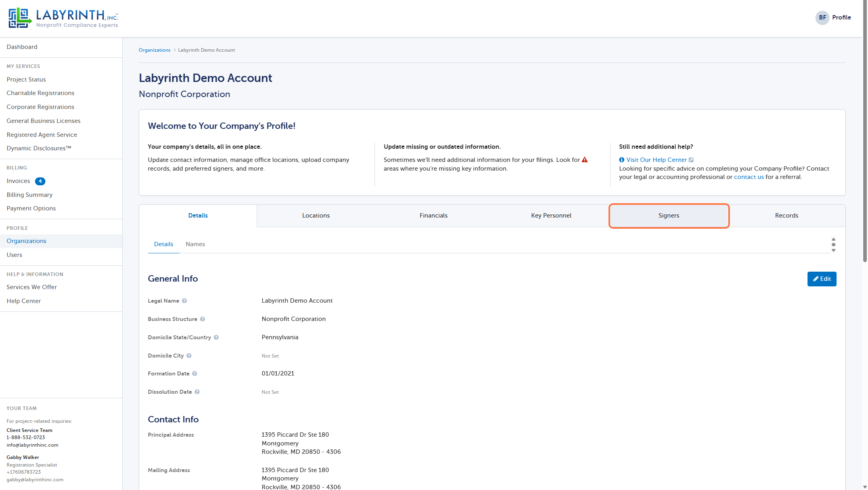Open Dashboard in the sidebar
This screenshot has width=868, height=490.
[x=22, y=47]
